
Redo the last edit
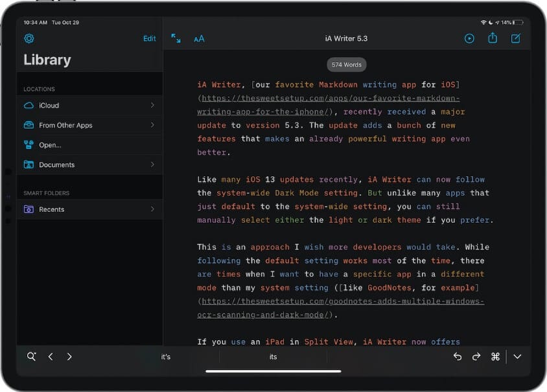(476, 356)
